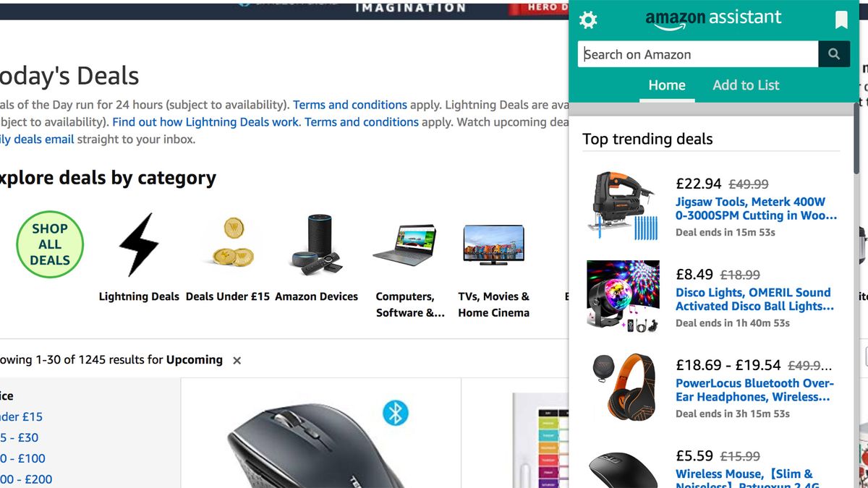Screen dimensions: 868x488
Task: Open Lightning Deals bolt icon
Action: point(139,244)
